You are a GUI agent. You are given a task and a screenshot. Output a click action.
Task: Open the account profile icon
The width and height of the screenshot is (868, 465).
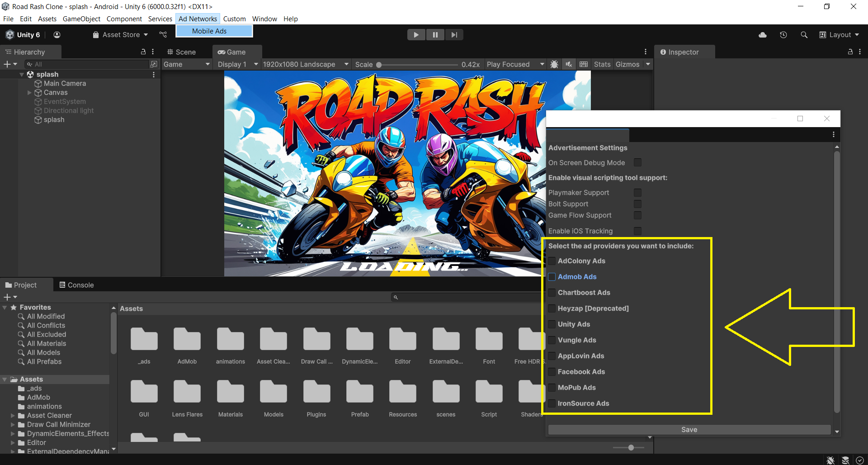(x=57, y=35)
